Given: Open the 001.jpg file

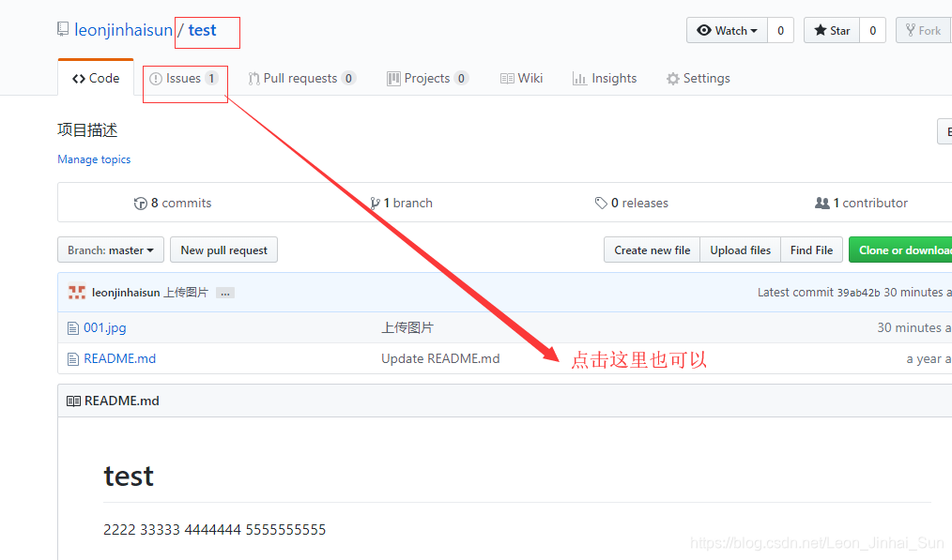Looking at the screenshot, I should 105,327.
